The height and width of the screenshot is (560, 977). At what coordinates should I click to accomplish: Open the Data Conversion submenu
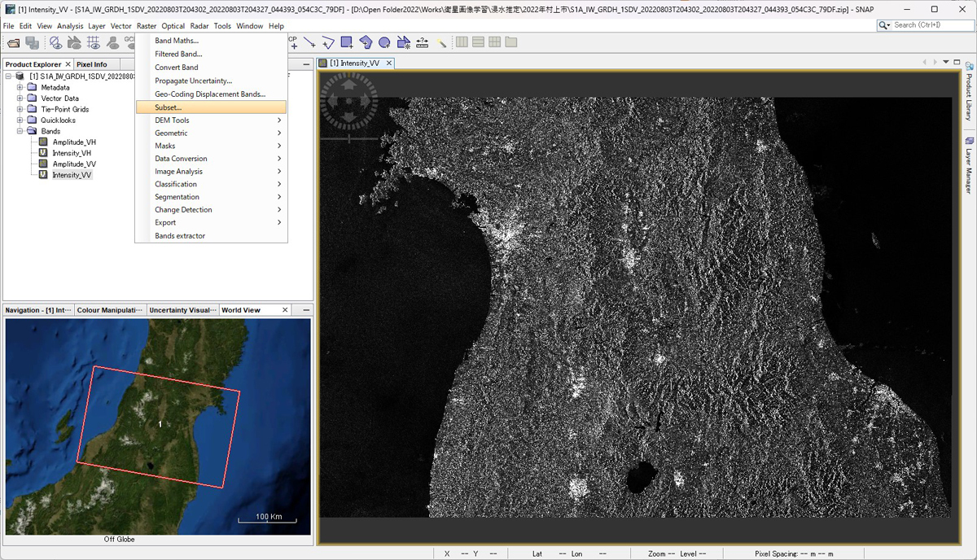211,159
